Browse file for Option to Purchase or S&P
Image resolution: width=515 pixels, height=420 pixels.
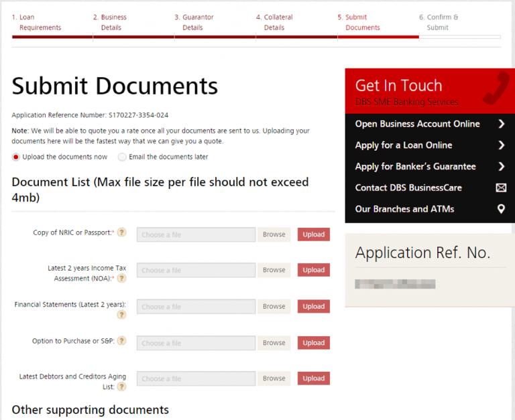coord(274,343)
